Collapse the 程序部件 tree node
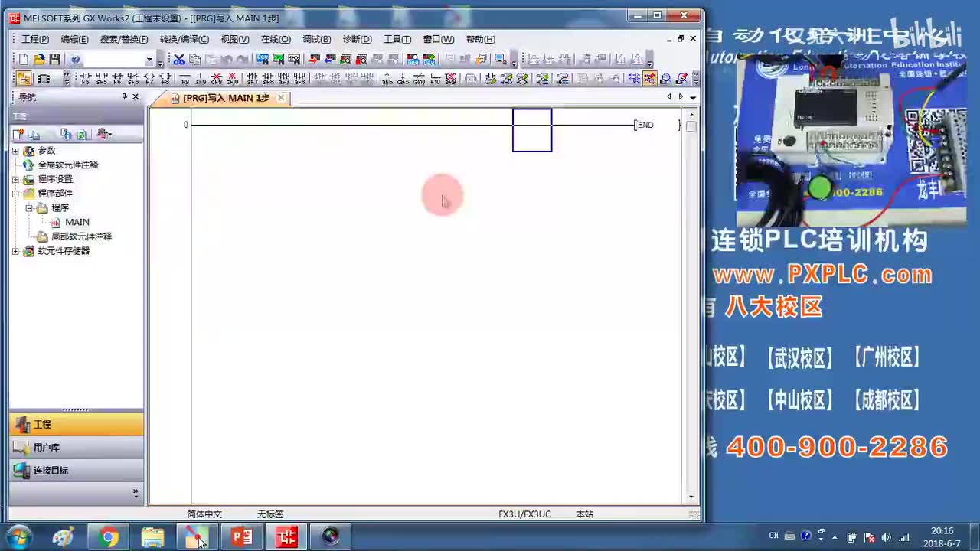Viewport: 980px width, 551px height. tap(15, 194)
